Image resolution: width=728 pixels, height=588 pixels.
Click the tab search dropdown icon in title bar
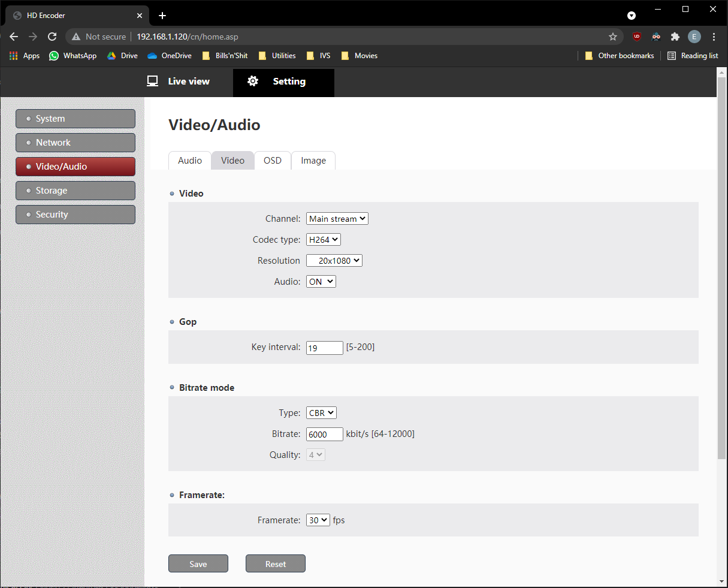point(632,16)
